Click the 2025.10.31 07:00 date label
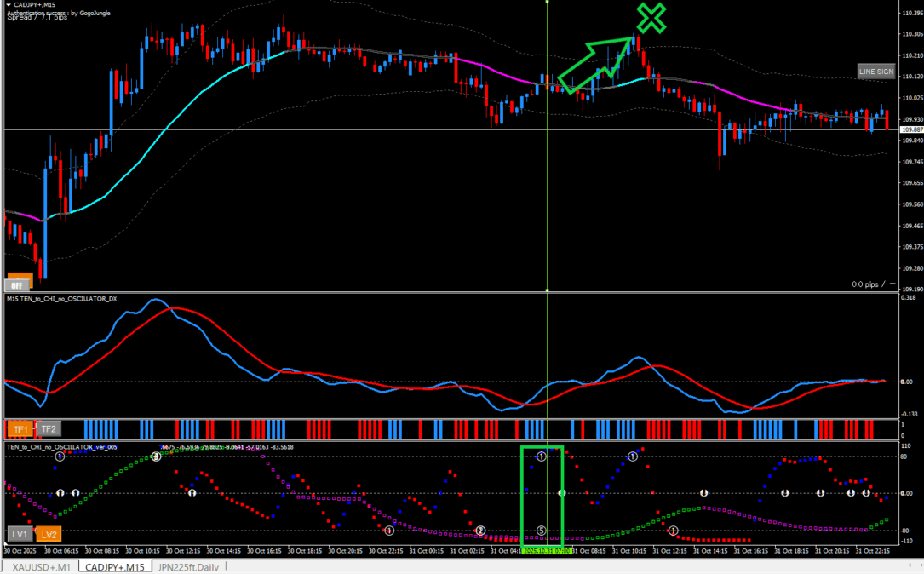 coord(547,551)
